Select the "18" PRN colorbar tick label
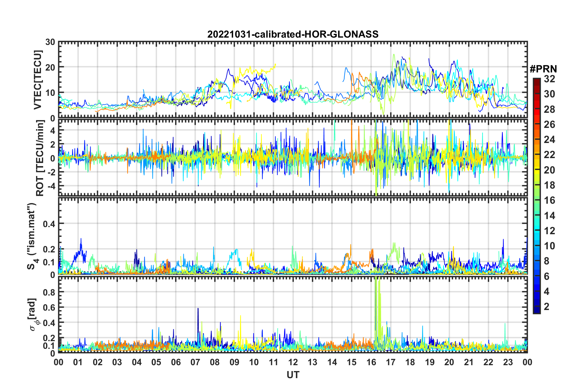Image resolution: width=586 pixels, height=392 pixels. tap(549, 185)
